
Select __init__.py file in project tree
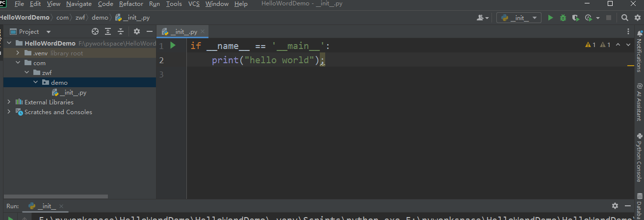(74, 92)
